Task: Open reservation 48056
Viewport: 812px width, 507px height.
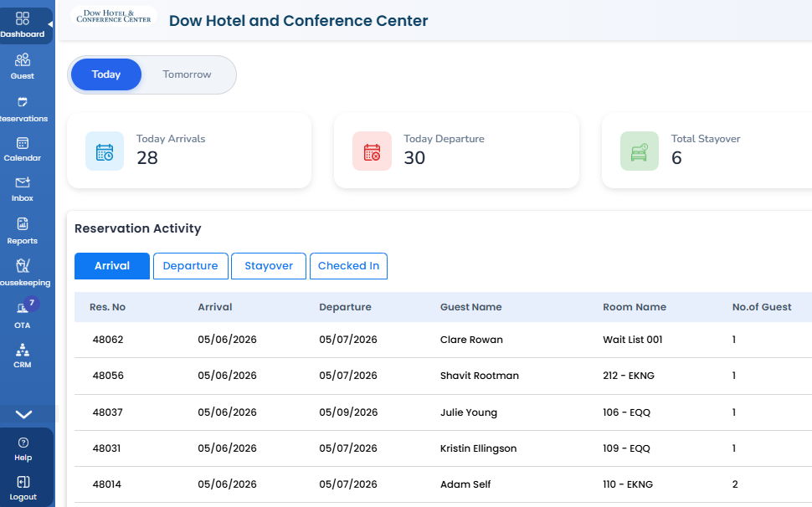Action: pyautogui.click(x=108, y=376)
